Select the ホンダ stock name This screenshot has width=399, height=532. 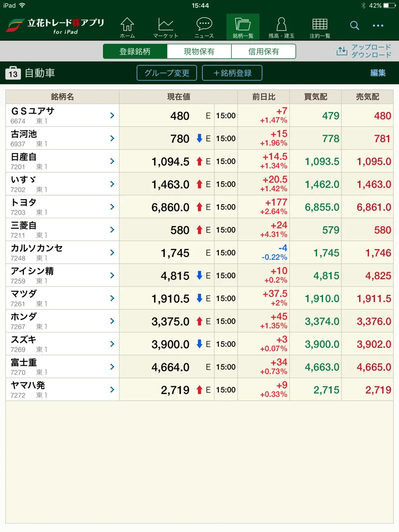(24, 316)
